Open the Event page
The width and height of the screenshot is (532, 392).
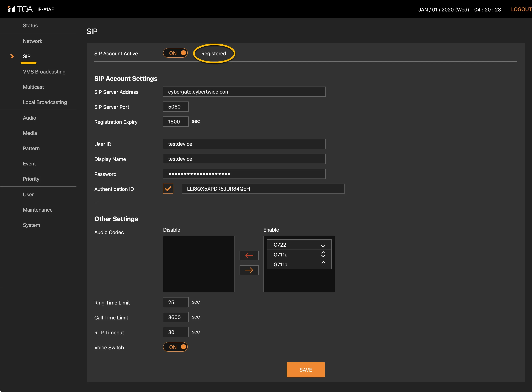pyautogui.click(x=29, y=164)
